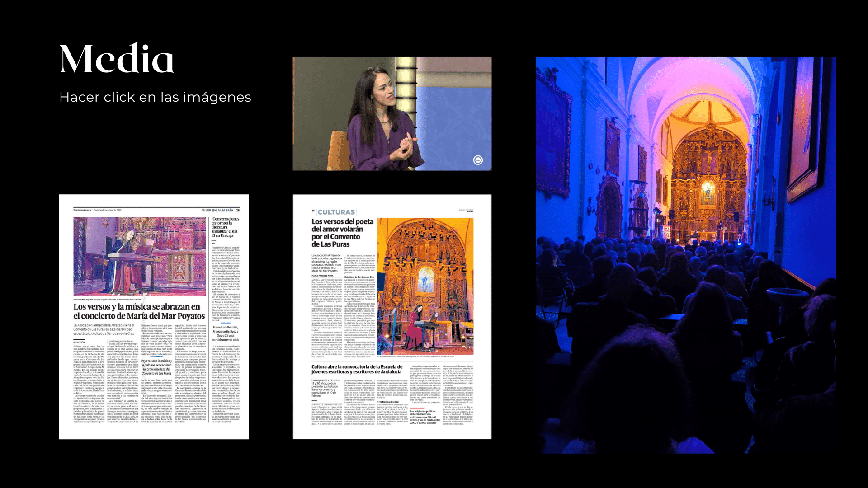Screen dimensions: 868x488
Task: Click subheading 'Tres tramos de edad'
Action: pyautogui.click(x=388, y=402)
